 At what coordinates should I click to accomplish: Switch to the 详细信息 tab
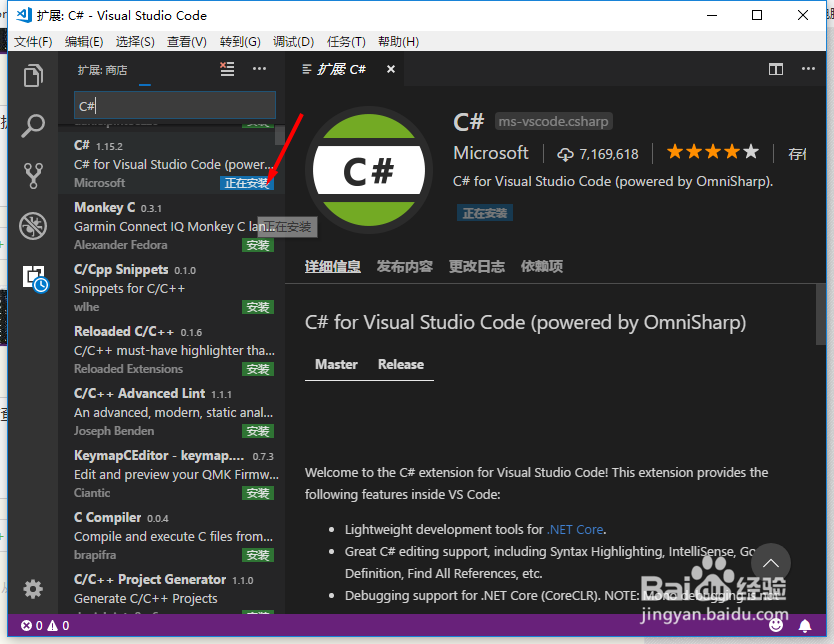(x=332, y=266)
